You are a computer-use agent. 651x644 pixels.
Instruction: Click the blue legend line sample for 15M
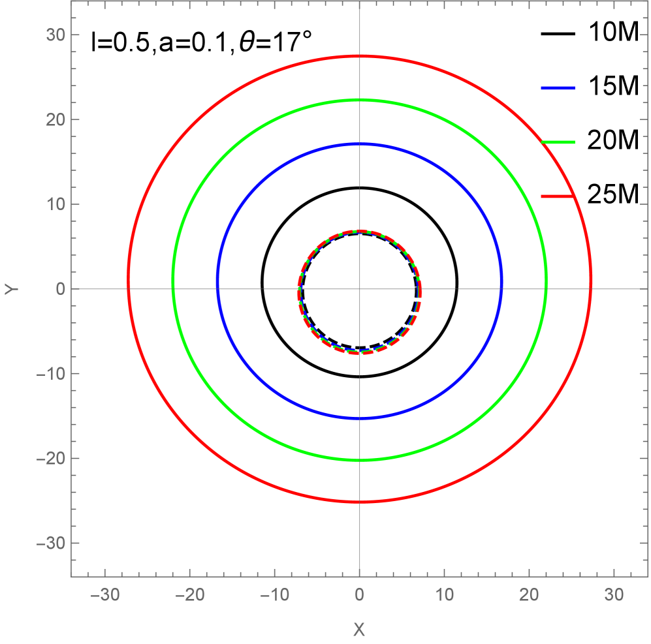pos(558,88)
